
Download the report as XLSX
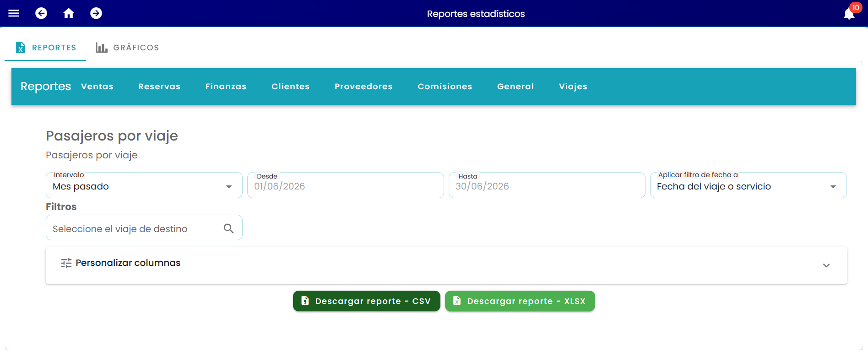click(x=520, y=301)
